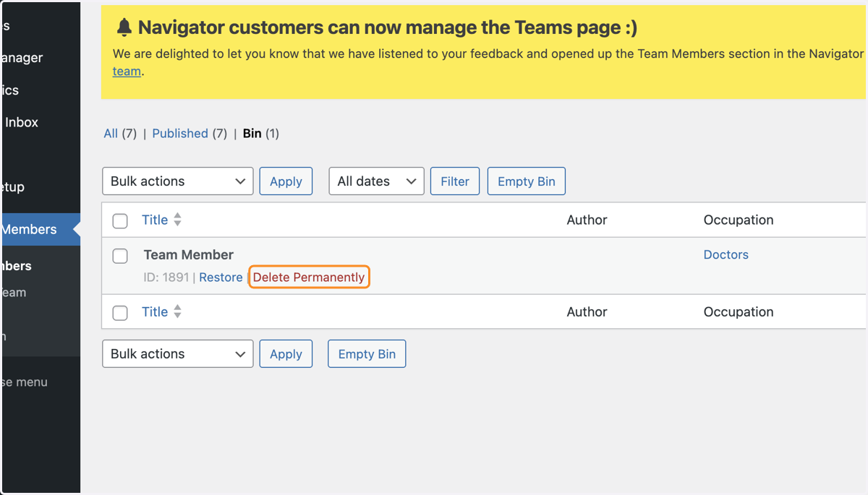868x495 pixels.
Task: Click the notification bell icon in banner
Action: (x=124, y=27)
